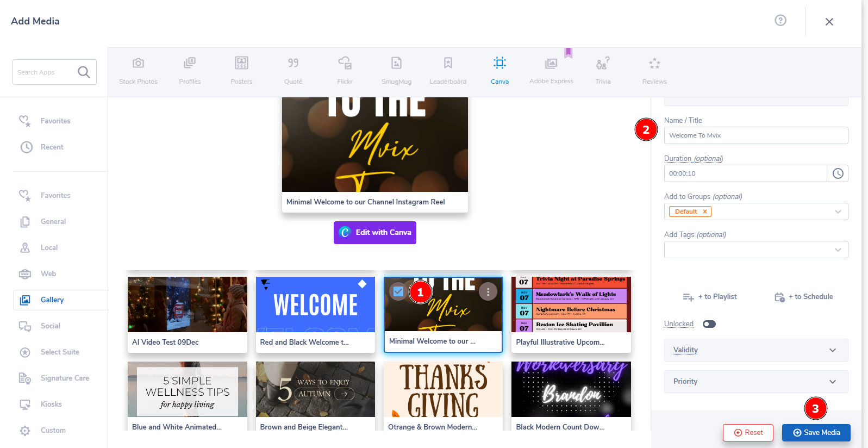Image resolution: width=868 pixels, height=448 pixels.
Task: Open the General category
Action: [x=42, y=221]
